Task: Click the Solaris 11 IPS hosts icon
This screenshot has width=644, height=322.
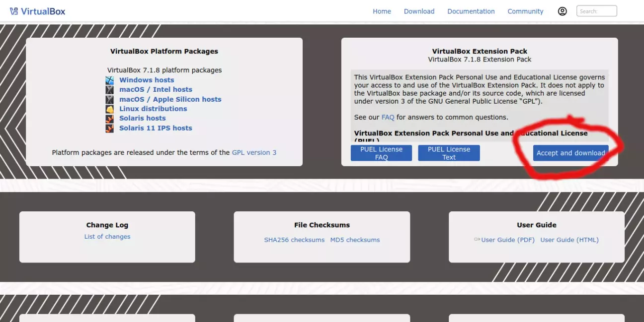Action: (x=110, y=128)
